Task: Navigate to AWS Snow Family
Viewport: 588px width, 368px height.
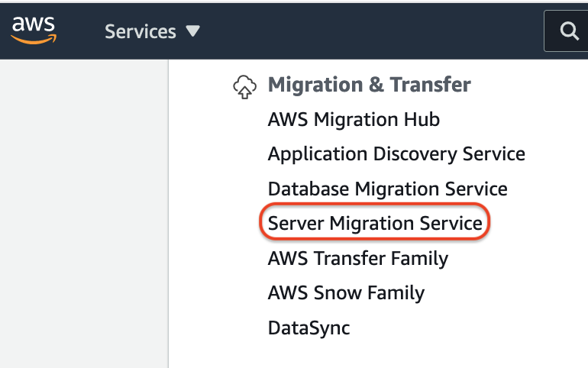Action: pos(346,292)
